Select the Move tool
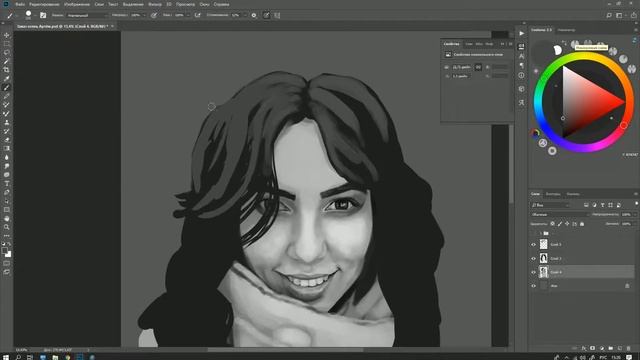 tap(7, 36)
